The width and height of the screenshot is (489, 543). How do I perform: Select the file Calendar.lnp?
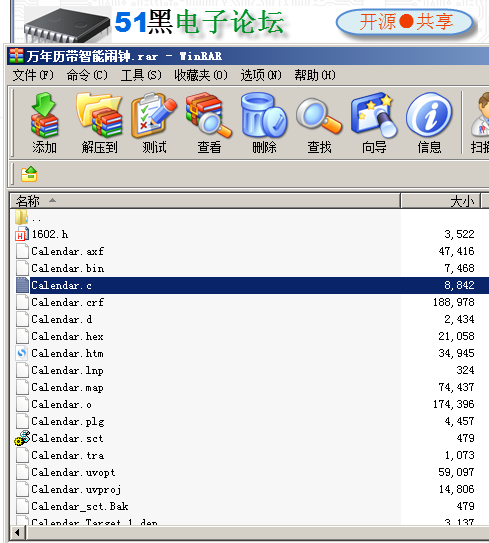(68, 370)
